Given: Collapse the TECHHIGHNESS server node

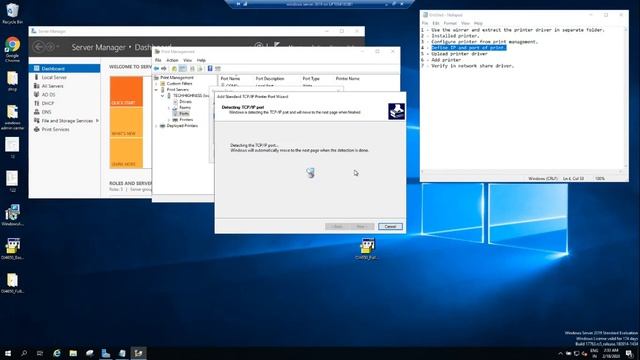Looking at the screenshot, I should (x=162, y=96).
